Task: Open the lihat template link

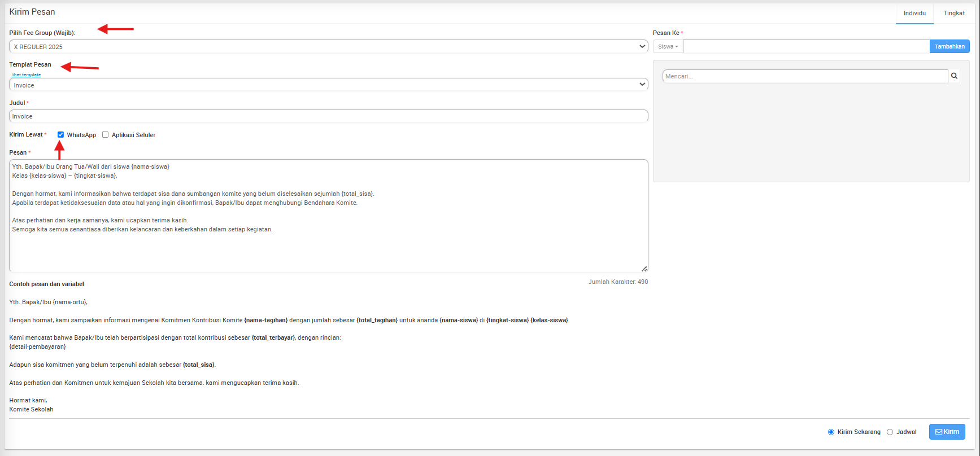Action: click(x=26, y=74)
